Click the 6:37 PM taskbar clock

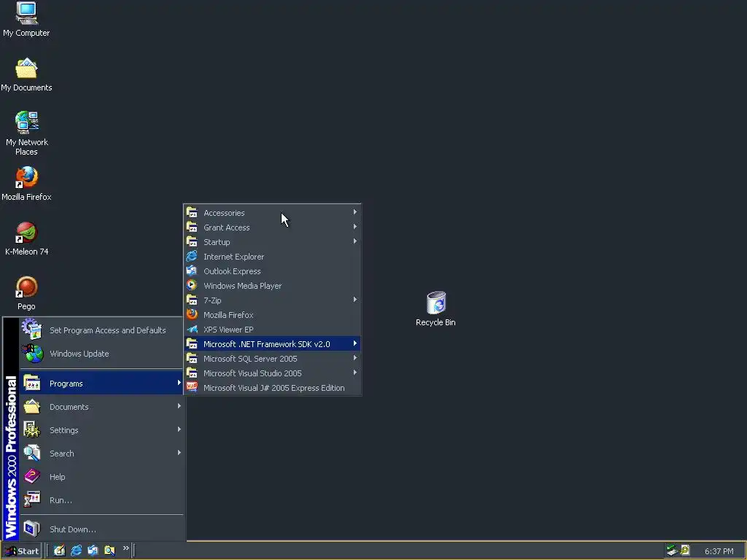pyautogui.click(x=719, y=551)
